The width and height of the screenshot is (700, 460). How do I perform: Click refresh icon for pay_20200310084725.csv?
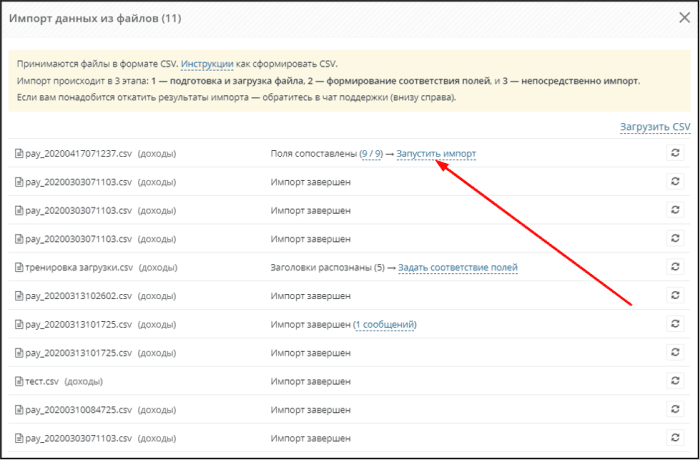pos(675,409)
